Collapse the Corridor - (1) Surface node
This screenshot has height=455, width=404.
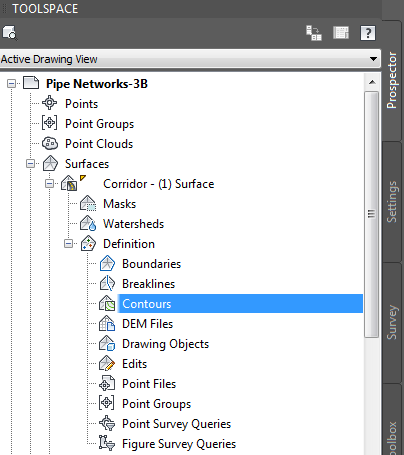coord(50,184)
